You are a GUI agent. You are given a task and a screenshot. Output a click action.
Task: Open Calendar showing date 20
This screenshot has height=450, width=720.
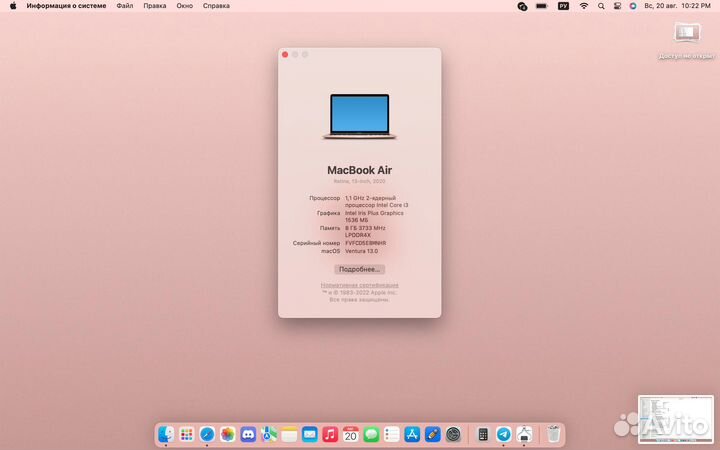[x=351, y=434]
